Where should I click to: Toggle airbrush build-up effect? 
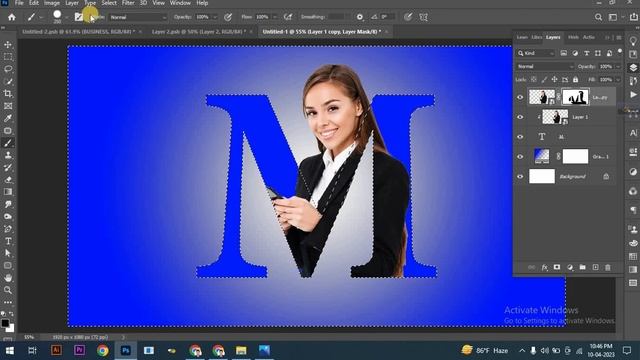point(288,17)
